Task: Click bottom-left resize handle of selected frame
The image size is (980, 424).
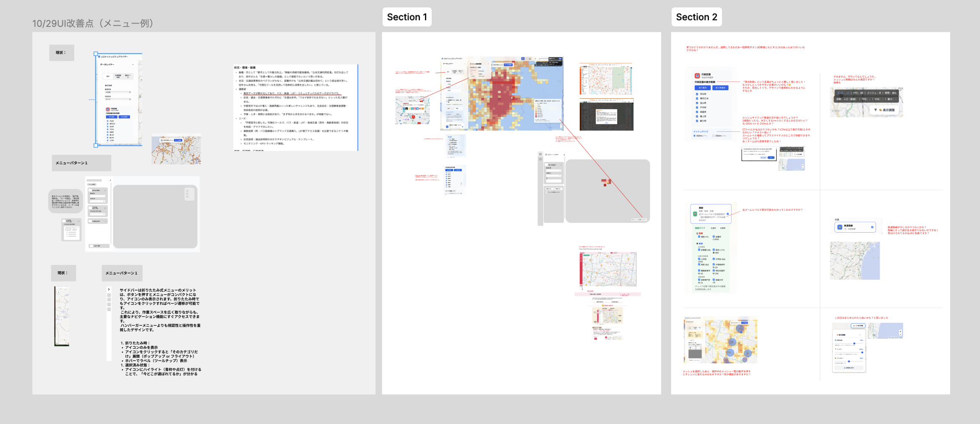Action: [96, 145]
